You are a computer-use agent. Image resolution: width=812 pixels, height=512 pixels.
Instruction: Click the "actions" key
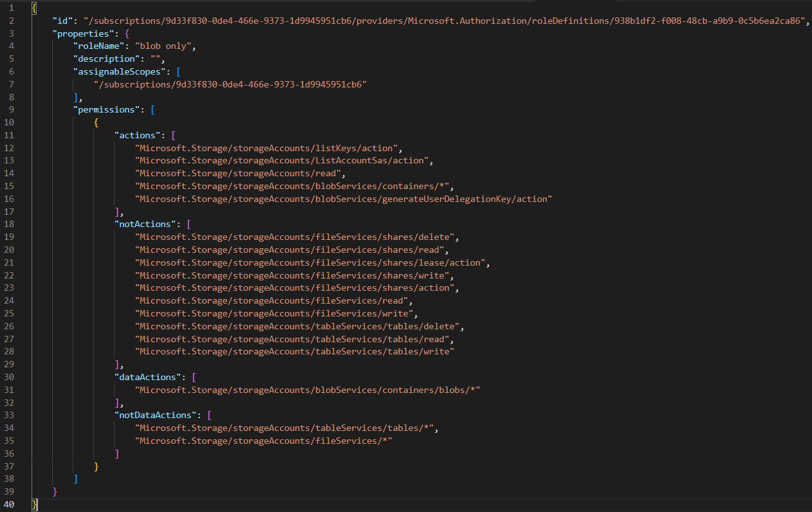click(138, 135)
